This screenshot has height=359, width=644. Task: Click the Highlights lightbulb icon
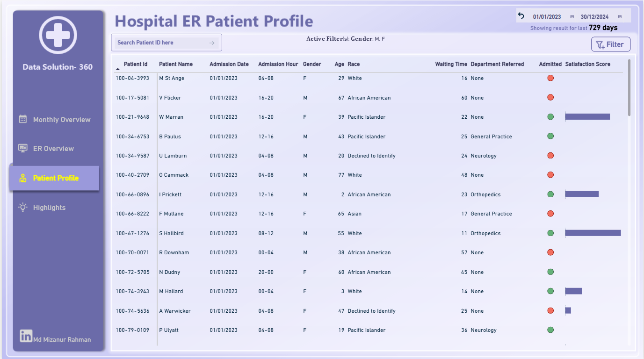(x=23, y=207)
